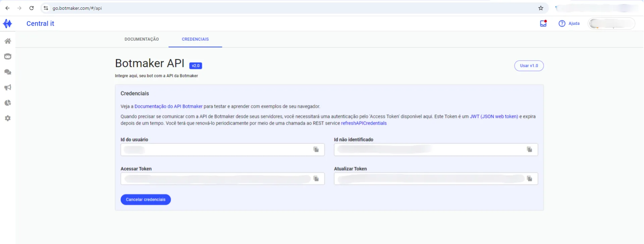Click the browser address bar URL
The width and height of the screenshot is (644, 244).
[x=77, y=8]
